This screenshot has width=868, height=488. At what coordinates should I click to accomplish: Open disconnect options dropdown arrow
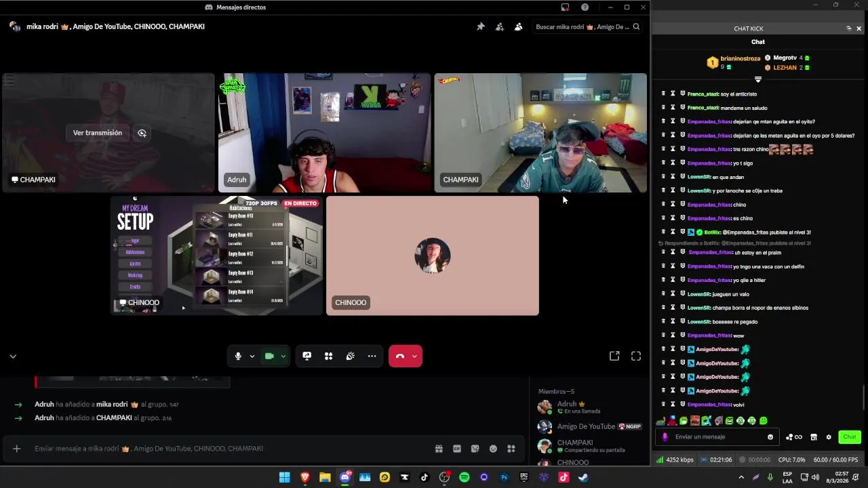coord(414,356)
